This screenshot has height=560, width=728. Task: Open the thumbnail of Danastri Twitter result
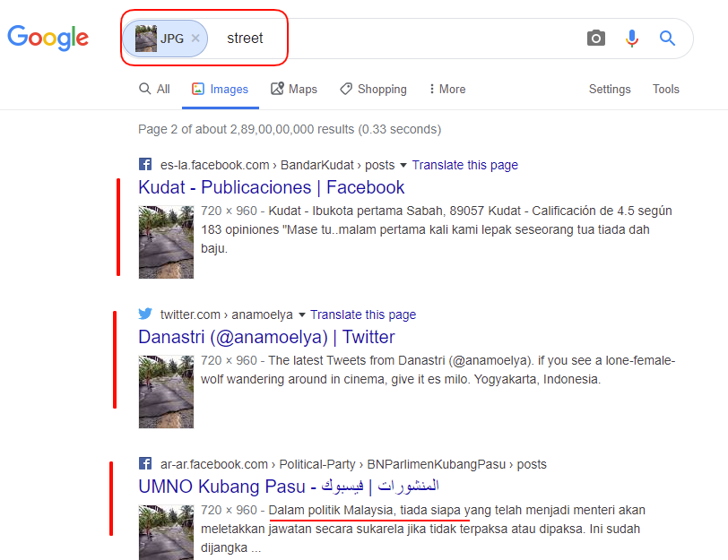tap(166, 392)
